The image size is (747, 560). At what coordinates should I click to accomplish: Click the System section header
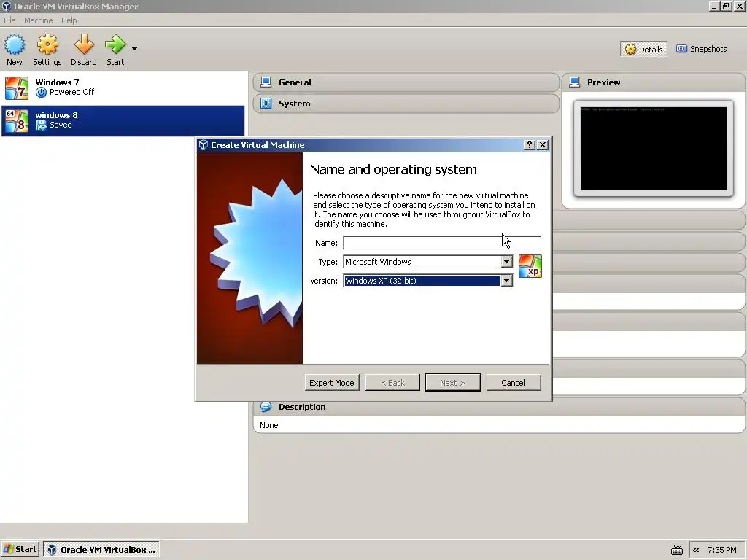(x=406, y=104)
